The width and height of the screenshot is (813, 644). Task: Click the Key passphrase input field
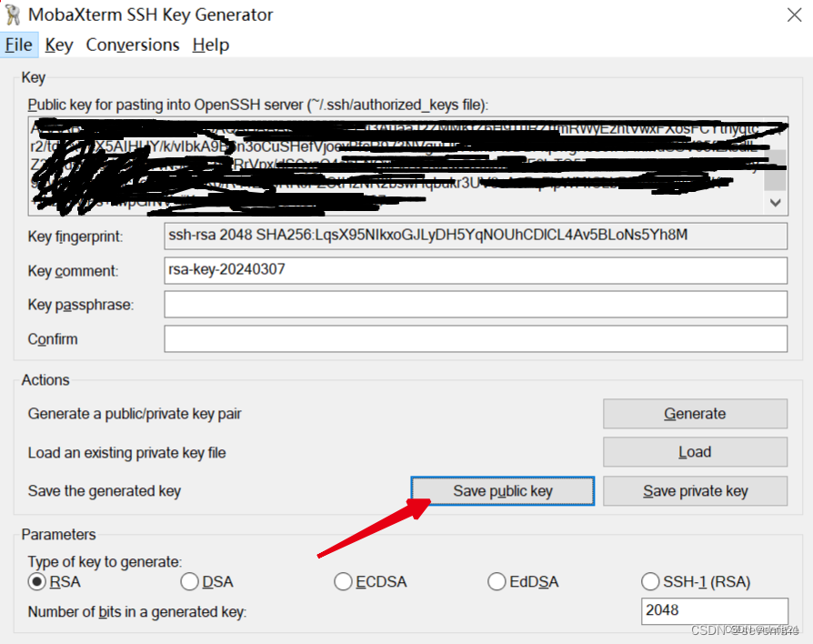476,305
